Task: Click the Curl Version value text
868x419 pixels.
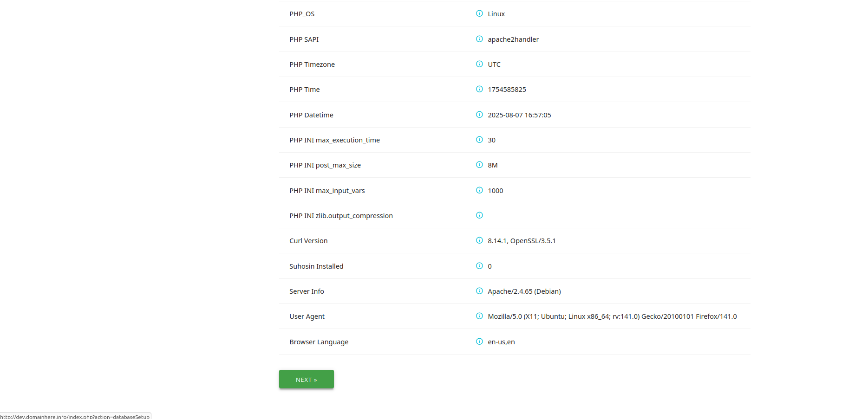Action: pyautogui.click(x=522, y=241)
